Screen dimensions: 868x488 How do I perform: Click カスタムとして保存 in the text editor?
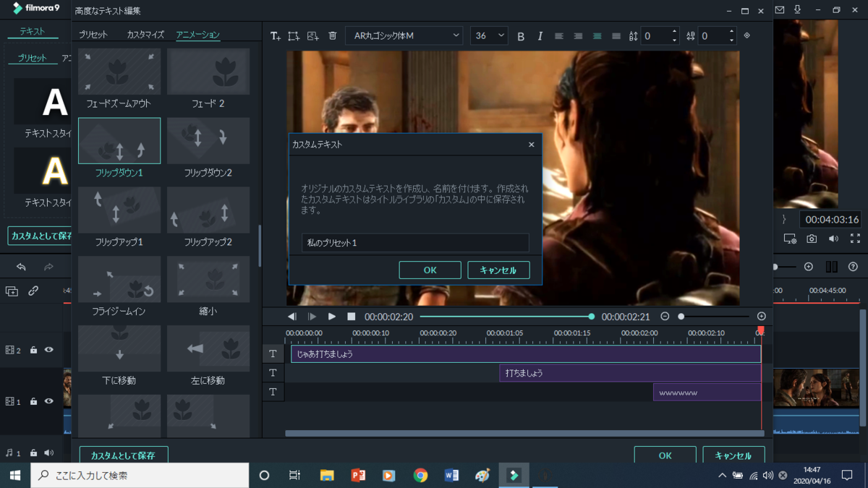[x=123, y=456]
